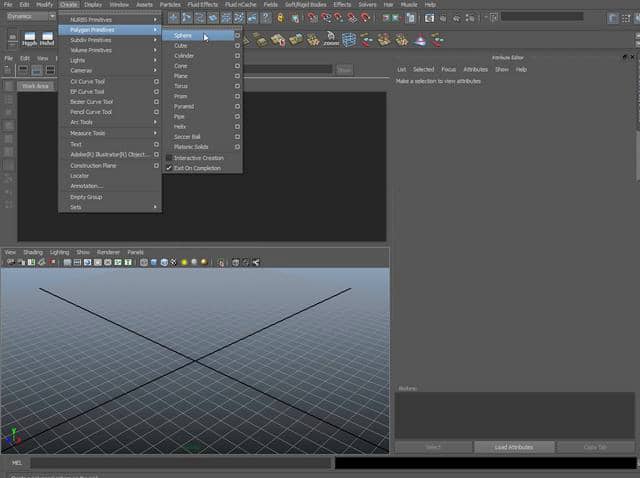Open the CV Curve Tool options box
This screenshot has height=478, width=640.
[x=157, y=81]
